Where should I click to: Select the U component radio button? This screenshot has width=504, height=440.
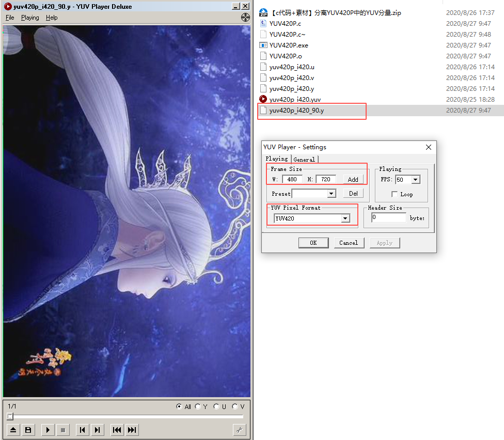216,406
